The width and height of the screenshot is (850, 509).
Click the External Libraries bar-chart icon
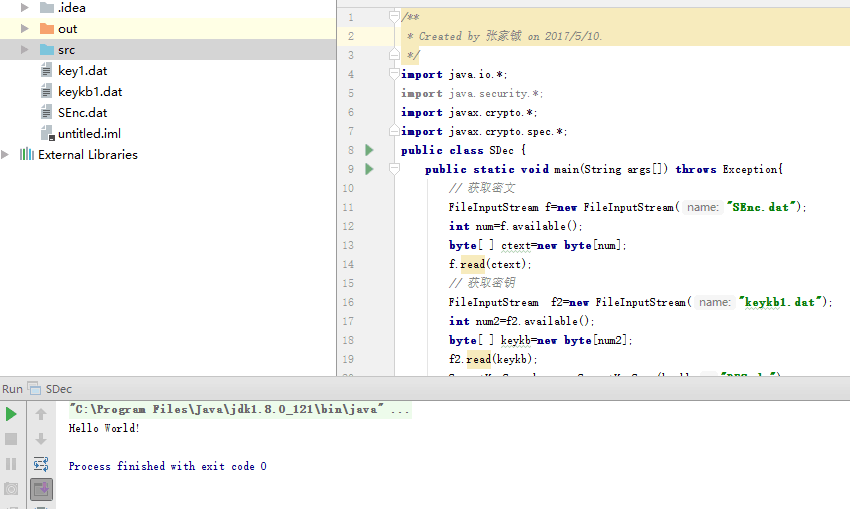pyautogui.click(x=27, y=154)
